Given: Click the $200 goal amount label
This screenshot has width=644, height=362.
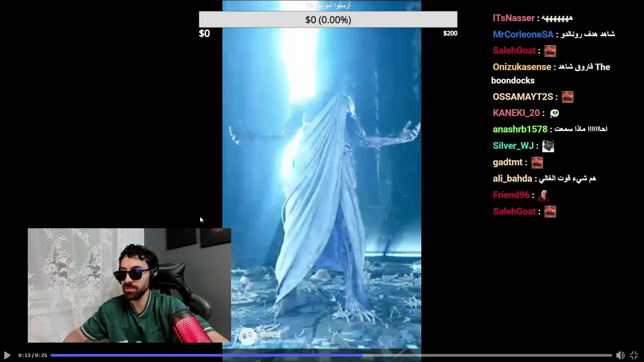Looking at the screenshot, I should (x=450, y=33).
